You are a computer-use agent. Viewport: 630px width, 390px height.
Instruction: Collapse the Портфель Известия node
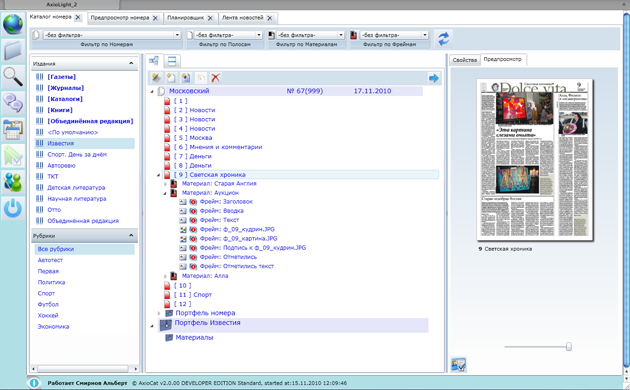tap(152, 326)
